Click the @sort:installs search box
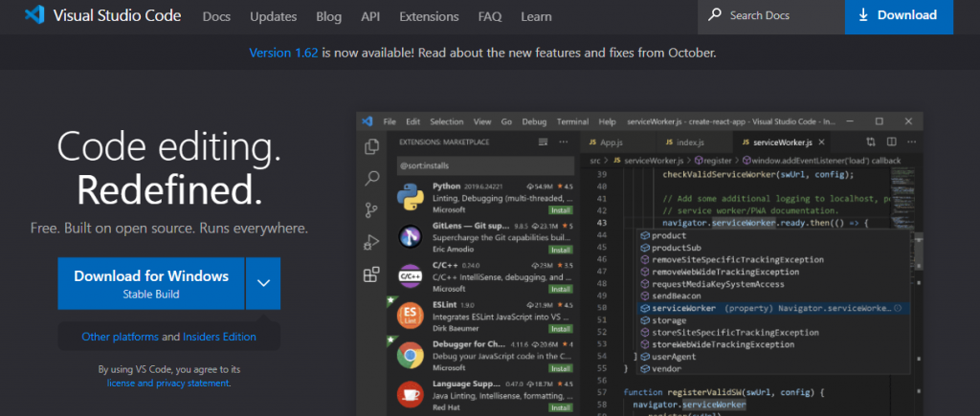Image resolution: width=980 pixels, height=416 pixels. (x=485, y=166)
